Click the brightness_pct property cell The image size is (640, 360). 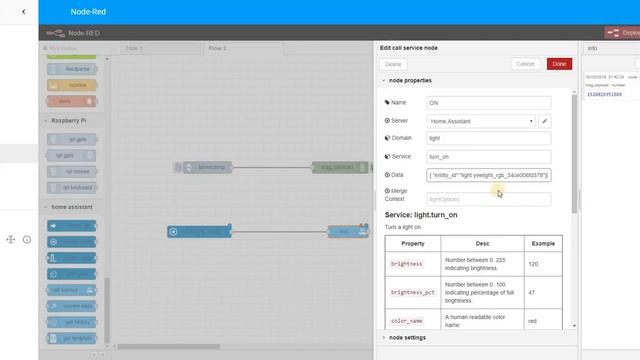413,293
